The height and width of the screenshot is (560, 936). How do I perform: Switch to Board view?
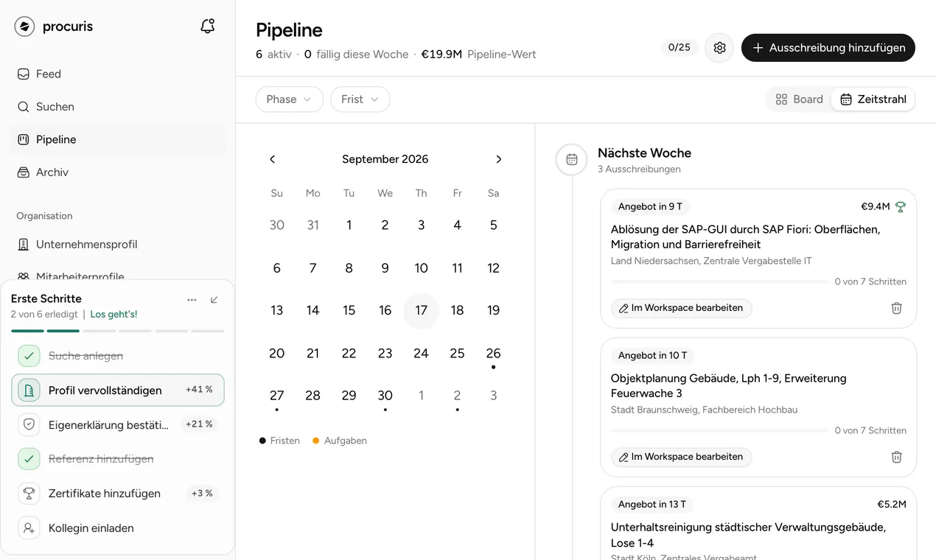799,99
